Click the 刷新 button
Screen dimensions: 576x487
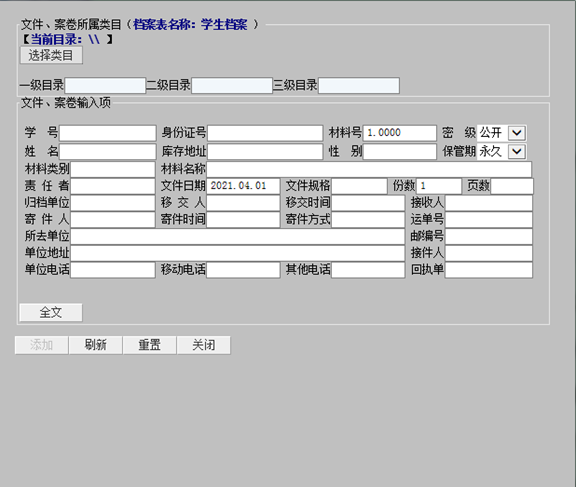click(96, 345)
